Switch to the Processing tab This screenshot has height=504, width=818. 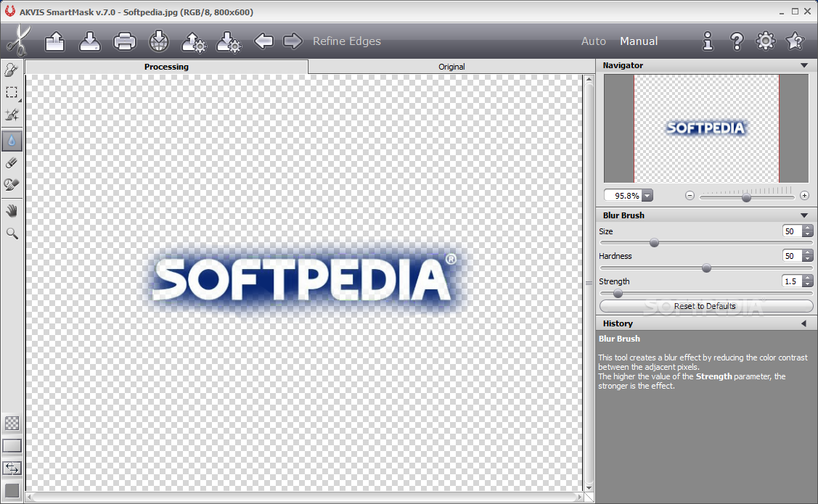[x=166, y=67]
